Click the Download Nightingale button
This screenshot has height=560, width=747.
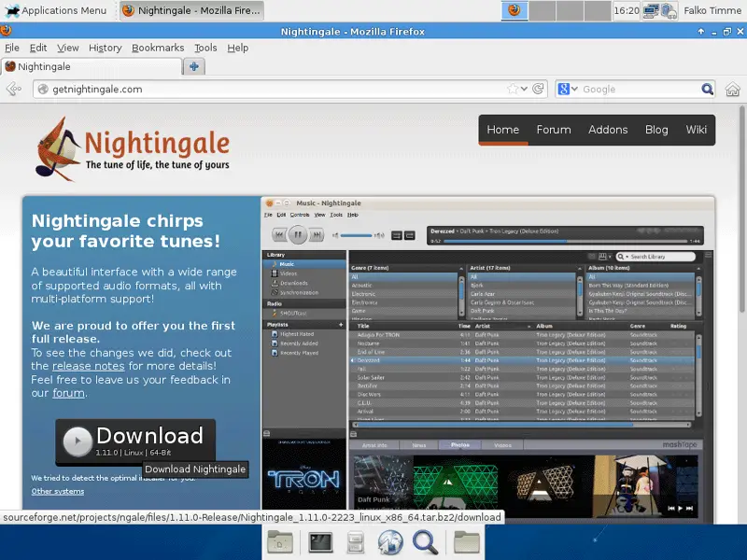[x=135, y=441]
